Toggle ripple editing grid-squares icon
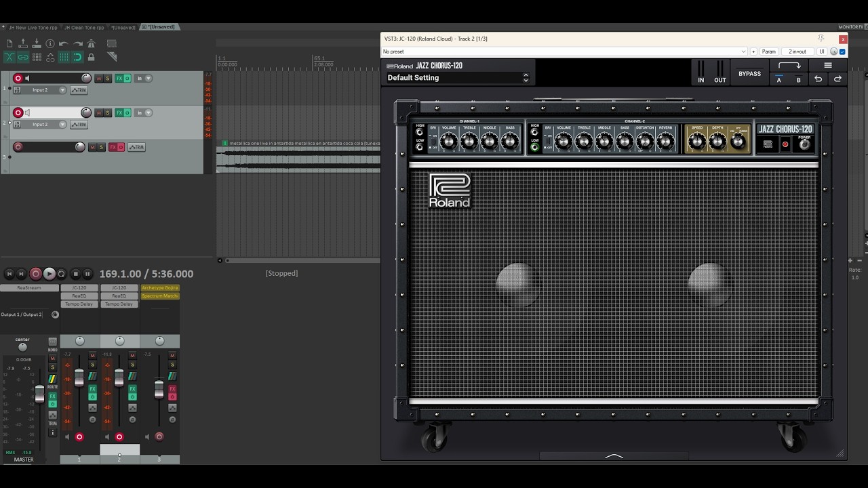 (37, 58)
